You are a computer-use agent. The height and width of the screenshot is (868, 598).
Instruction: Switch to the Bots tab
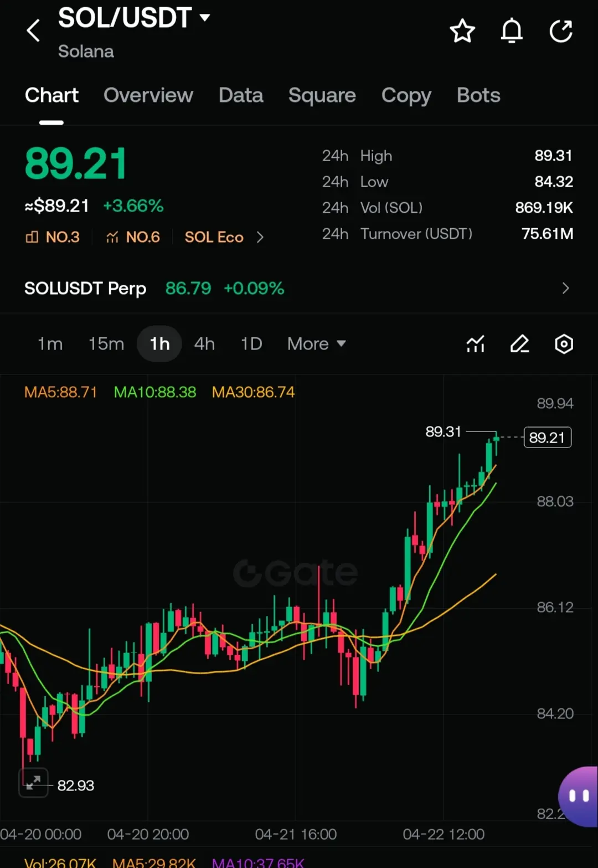pos(478,95)
